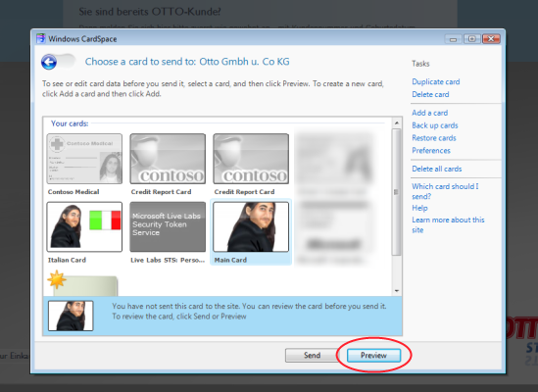538x392 pixels.
Task: Click the Restore cards link
Action: coord(434,138)
